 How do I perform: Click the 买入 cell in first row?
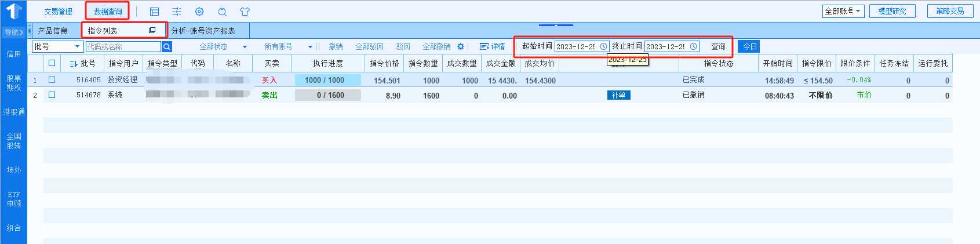coord(269,80)
